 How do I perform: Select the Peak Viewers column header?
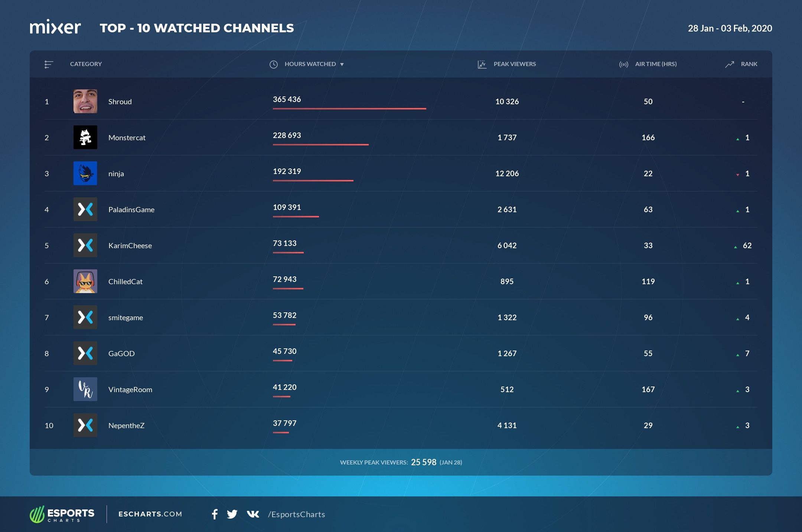coord(515,64)
